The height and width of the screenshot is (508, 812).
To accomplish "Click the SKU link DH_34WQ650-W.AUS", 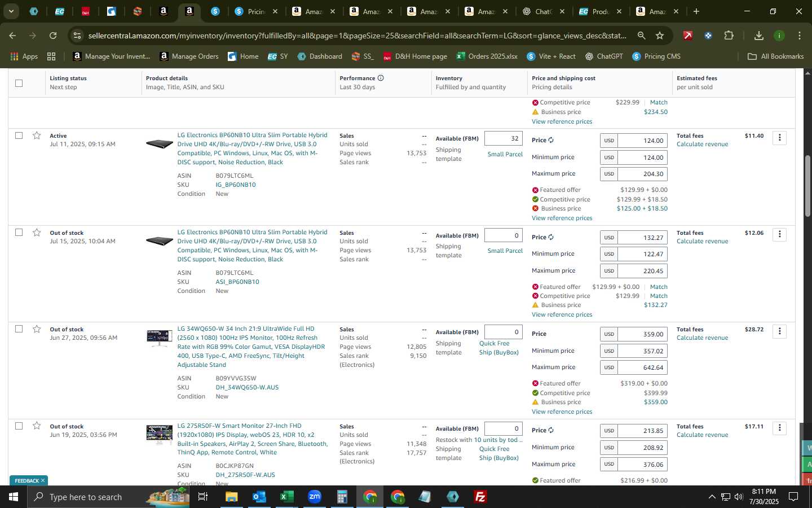I will coord(247,387).
